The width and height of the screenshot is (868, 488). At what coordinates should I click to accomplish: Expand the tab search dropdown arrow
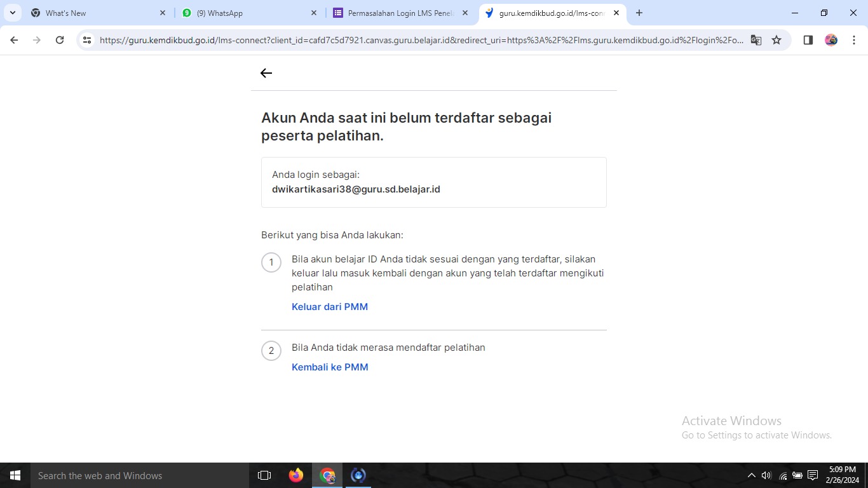(x=12, y=13)
